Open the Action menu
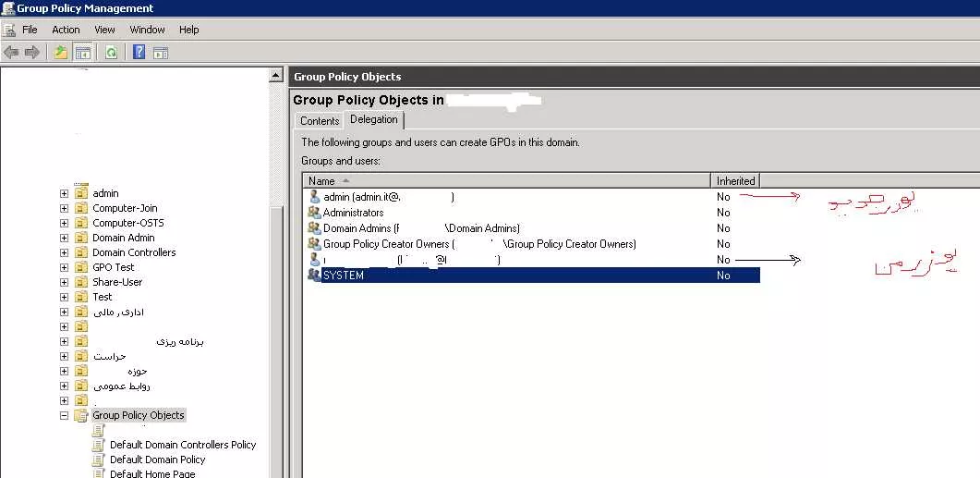This screenshot has width=980, height=478. click(x=66, y=30)
